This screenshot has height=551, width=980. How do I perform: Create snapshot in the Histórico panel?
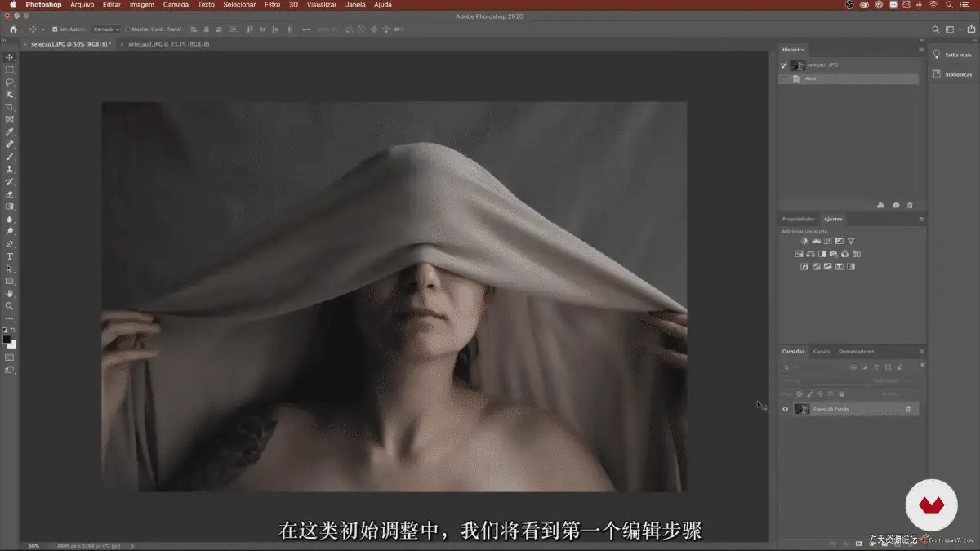pyautogui.click(x=896, y=205)
